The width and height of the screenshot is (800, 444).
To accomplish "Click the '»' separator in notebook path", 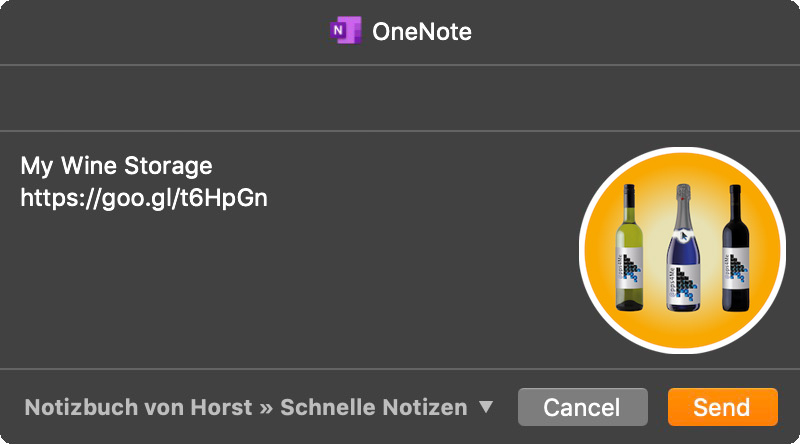I will coord(266,408).
